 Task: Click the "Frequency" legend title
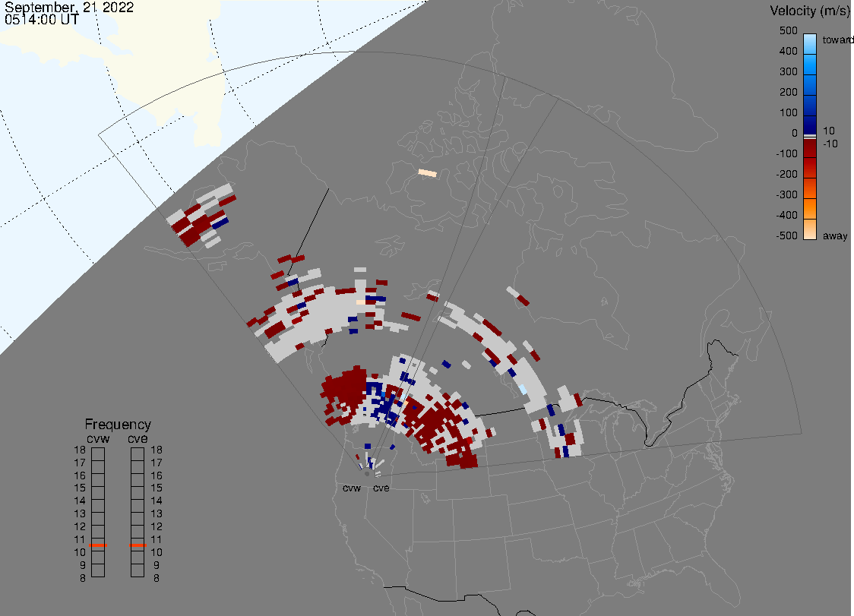[x=118, y=425]
